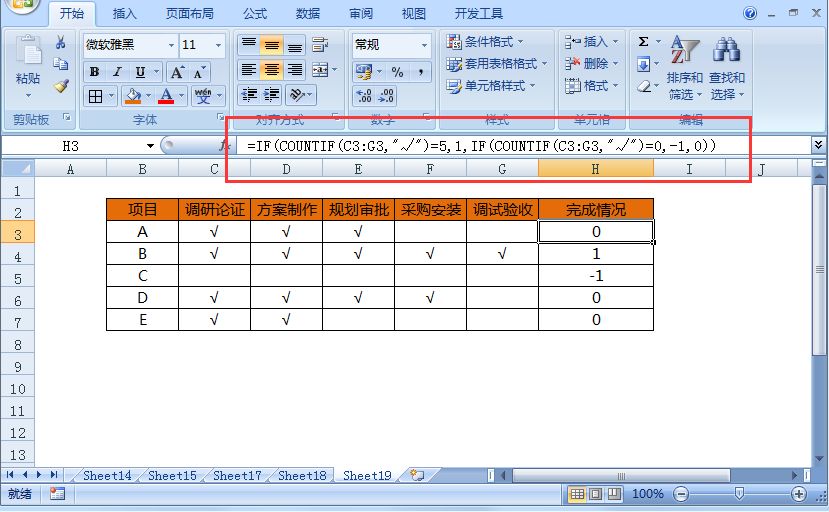Decrease decimal places
This screenshot has height=512, width=829.
tap(386, 96)
